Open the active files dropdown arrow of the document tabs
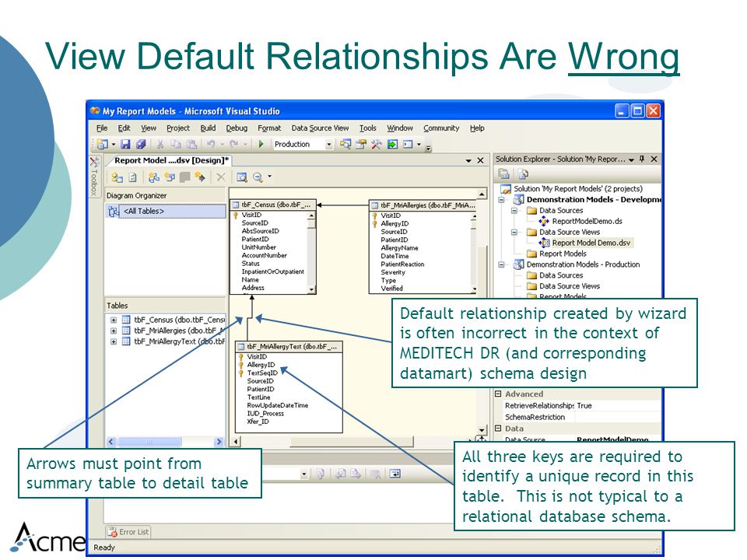The width and height of the screenshot is (747, 560). (468, 161)
